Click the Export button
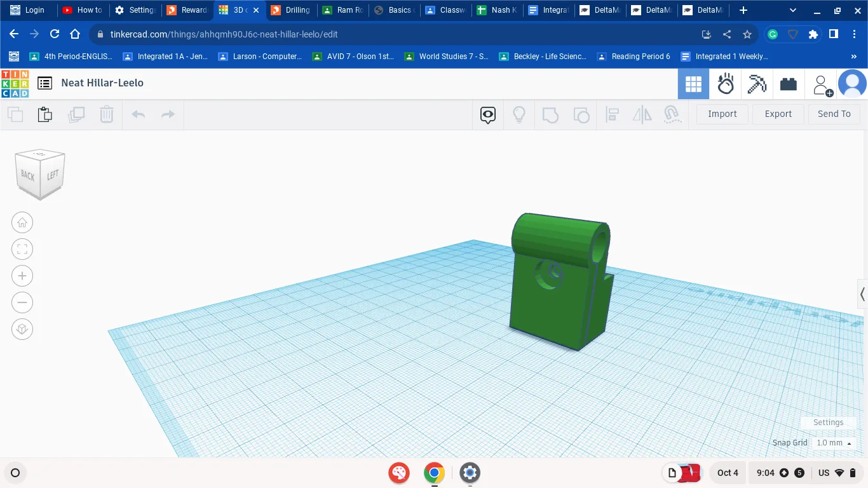The image size is (868, 488). click(778, 114)
